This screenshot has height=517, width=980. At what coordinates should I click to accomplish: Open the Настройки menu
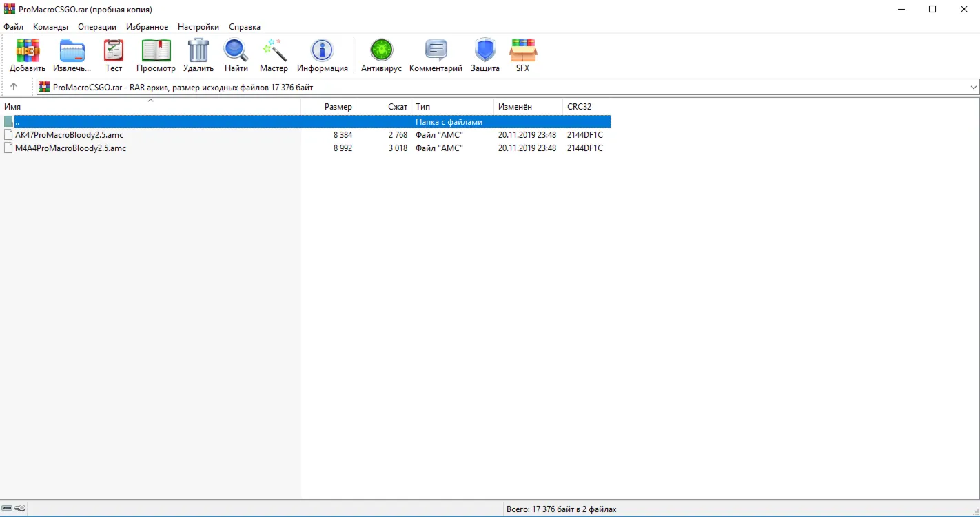point(198,27)
